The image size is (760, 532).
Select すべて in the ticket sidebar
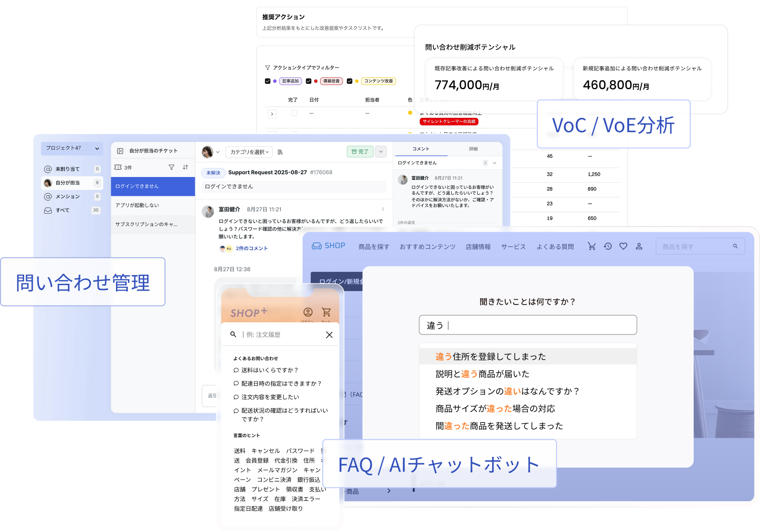point(72,210)
